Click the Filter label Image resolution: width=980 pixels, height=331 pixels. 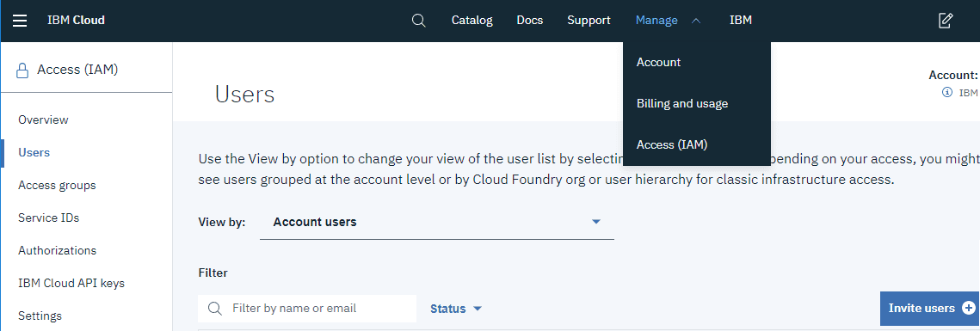tap(213, 273)
